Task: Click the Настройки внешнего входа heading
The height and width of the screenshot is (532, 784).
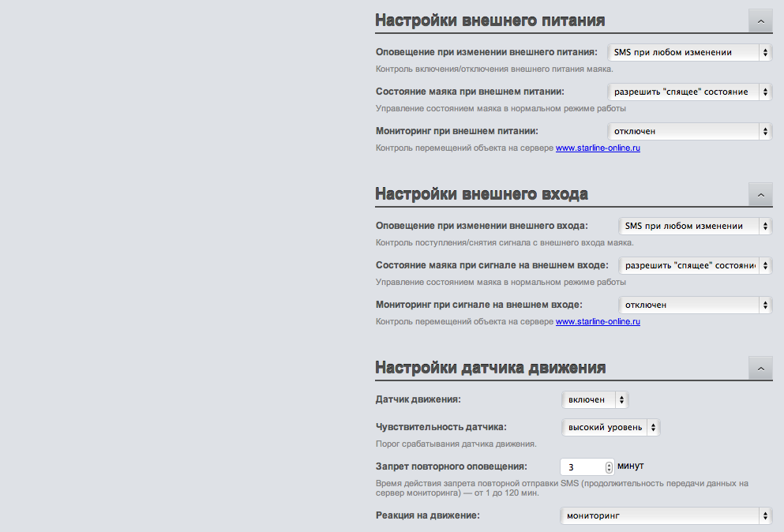Action: tap(482, 194)
